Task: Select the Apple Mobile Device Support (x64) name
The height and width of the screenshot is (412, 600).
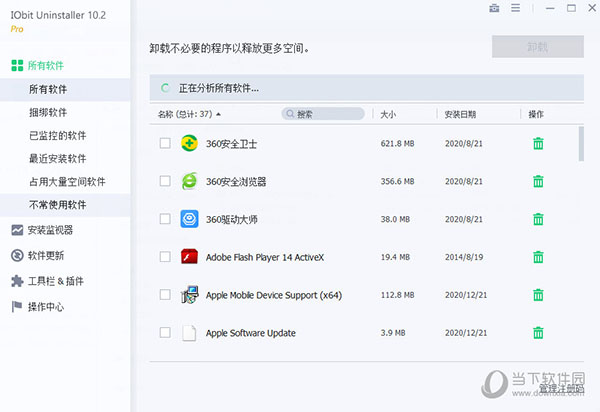Action: point(274,295)
